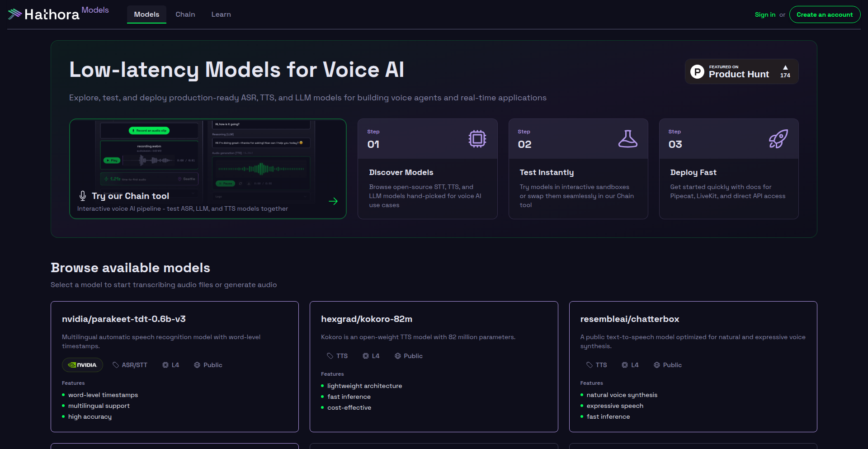
Task: Click the rocket icon in Step 03
Action: [778, 139]
